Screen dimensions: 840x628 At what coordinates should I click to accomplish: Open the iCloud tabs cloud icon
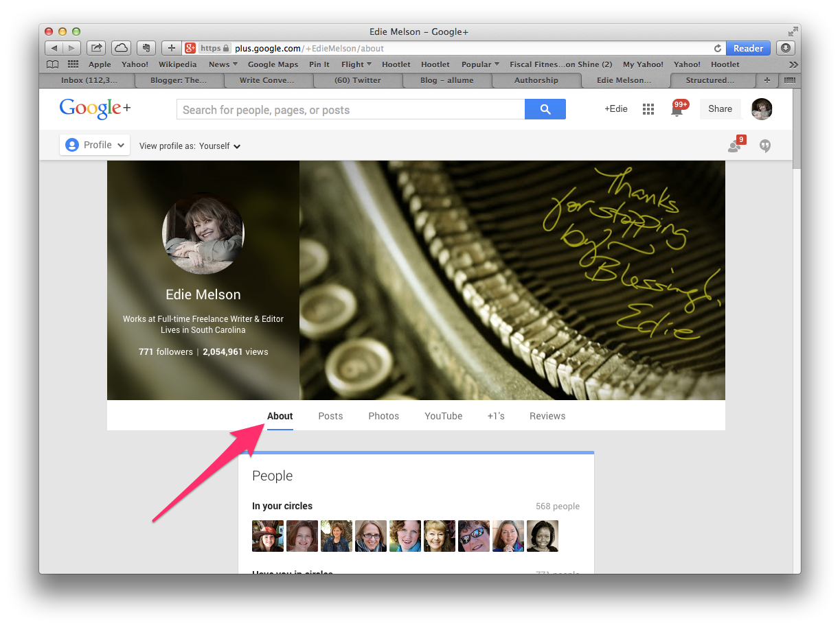click(121, 48)
